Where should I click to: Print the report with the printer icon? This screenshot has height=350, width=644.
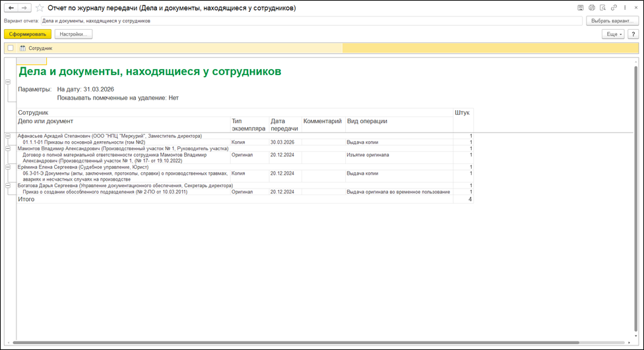591,8
